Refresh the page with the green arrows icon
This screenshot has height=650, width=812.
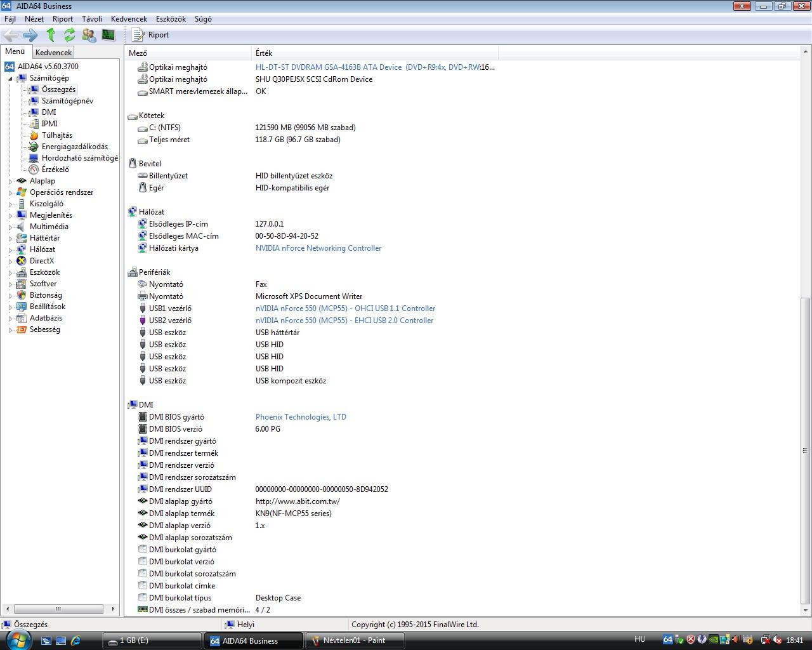coord(70,35)
